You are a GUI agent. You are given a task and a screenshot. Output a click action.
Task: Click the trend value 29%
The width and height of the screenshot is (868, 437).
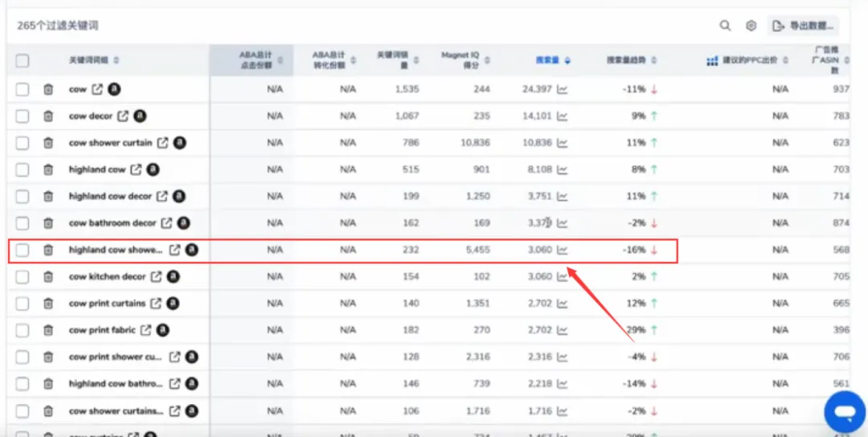click(x=636, y=330)
